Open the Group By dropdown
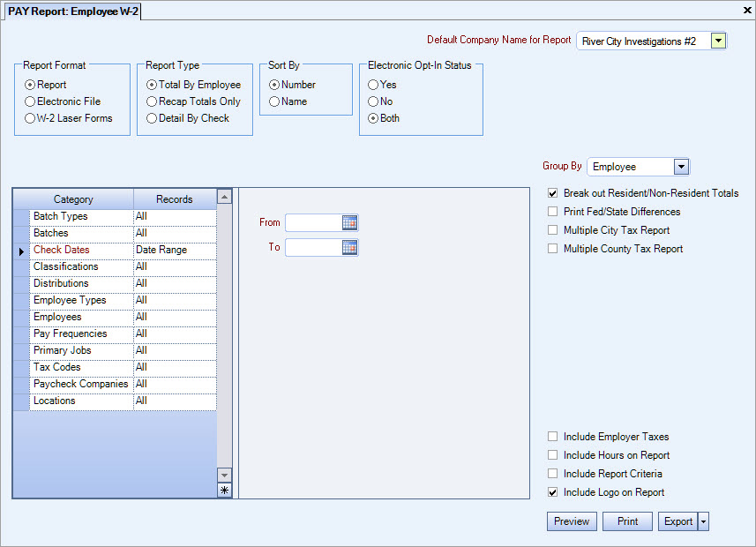The image size is (756, 547). tap(681, 167)
